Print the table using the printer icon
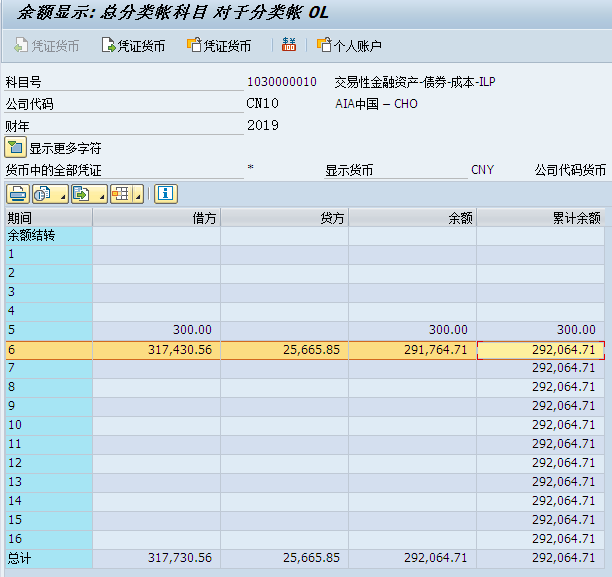Image resolution: width=612 pixels, height=577 pixels. point(18,194)
